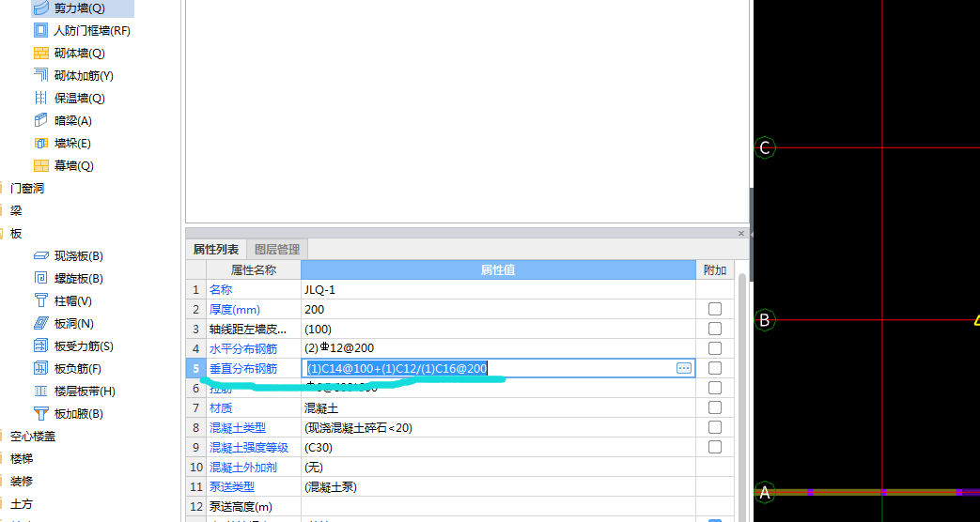This screenshot has width=980, height=522.
Task: Select the 现浇板(B) cast slab icon
Action: [40, 255]
